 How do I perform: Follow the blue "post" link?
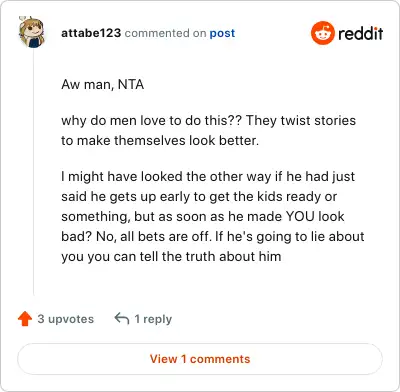(222, 33)
